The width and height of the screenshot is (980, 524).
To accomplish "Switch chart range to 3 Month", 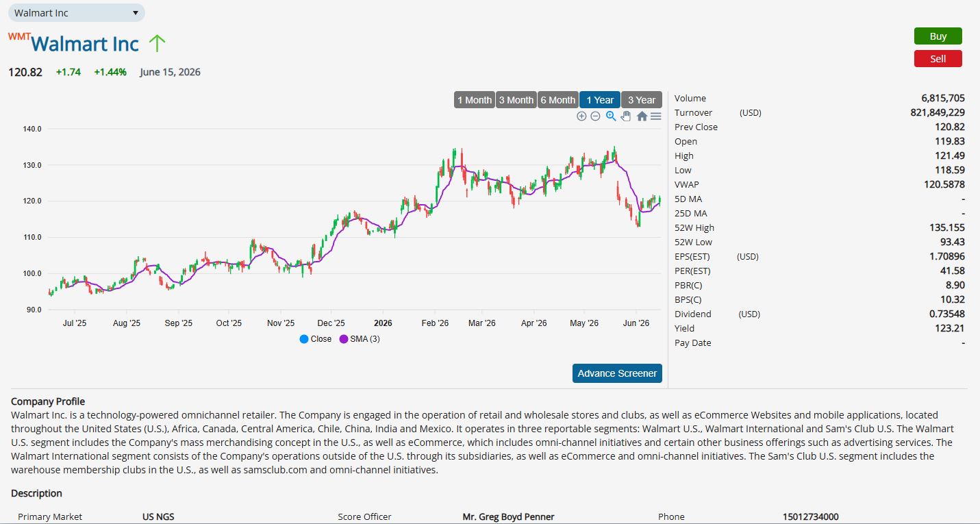I will click(516, 100).
